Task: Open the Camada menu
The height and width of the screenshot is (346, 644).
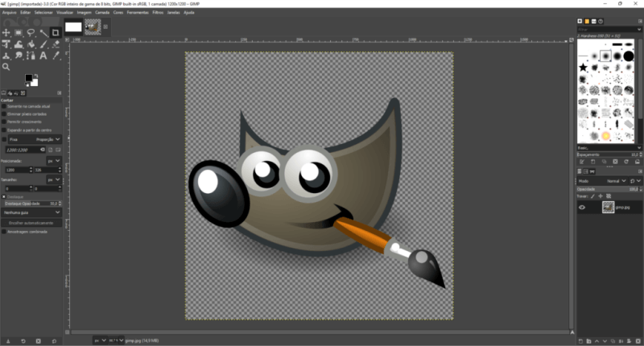Action: 102,13
